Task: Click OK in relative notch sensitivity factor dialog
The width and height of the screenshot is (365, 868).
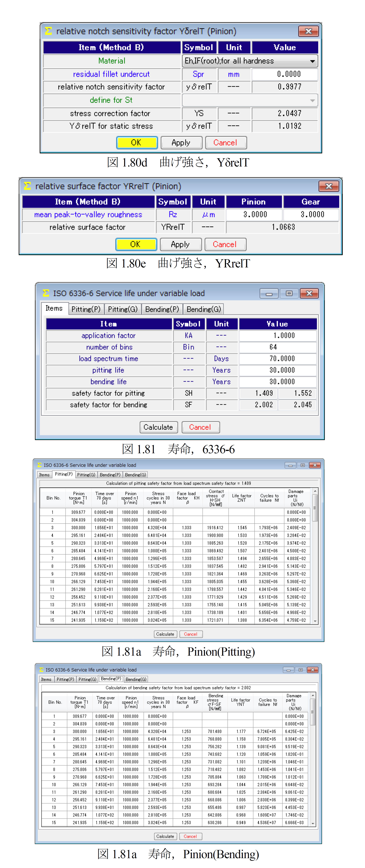Action: 137,143
